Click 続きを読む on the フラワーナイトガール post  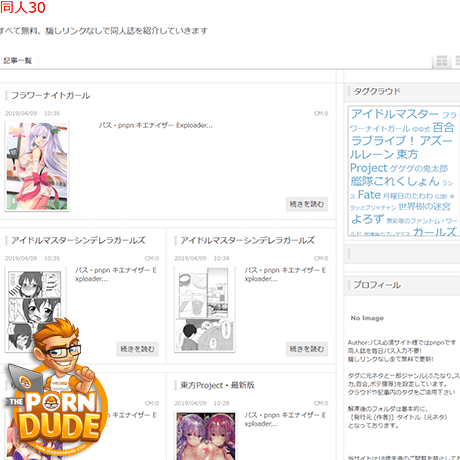[x=307, y=204]
